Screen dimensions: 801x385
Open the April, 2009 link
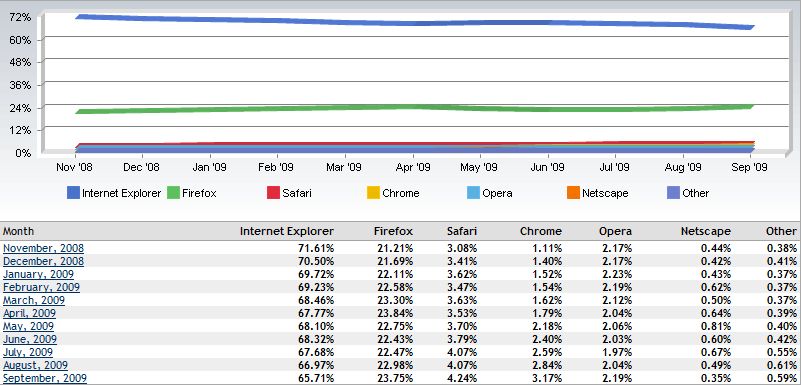pos(30,313)
